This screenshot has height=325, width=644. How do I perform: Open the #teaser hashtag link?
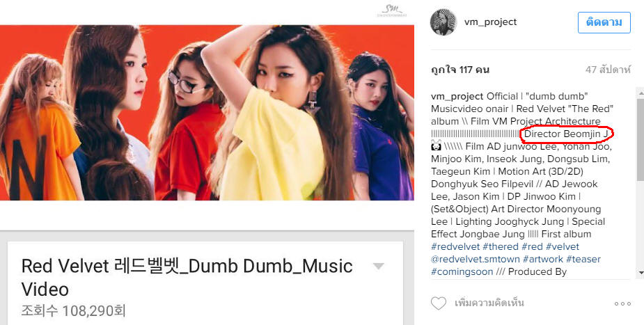pyautogui.click(x=583, y=260)
